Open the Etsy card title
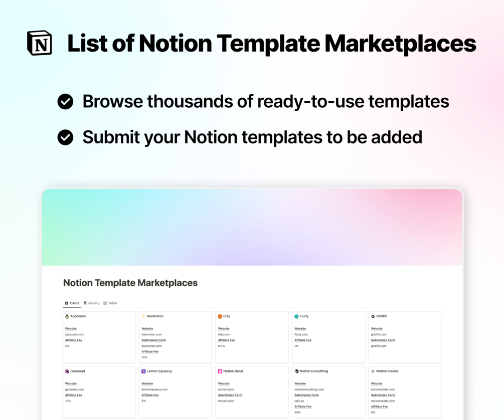Image resolution: width=504 pixels, height=420 pixels. tap(227, 316)
